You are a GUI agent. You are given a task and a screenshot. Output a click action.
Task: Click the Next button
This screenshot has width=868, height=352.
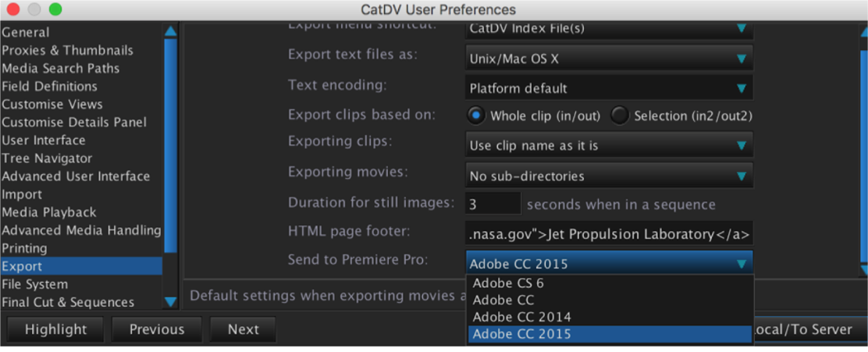pos(243,329)
